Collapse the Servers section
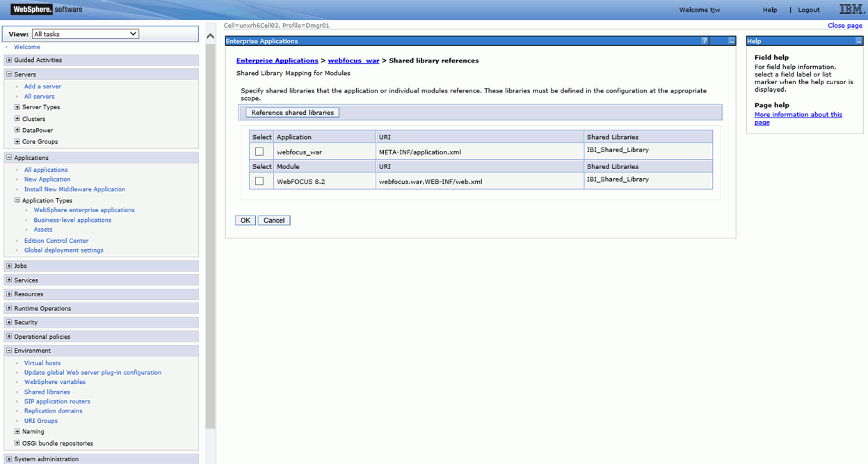 click(x=9, y=74)
